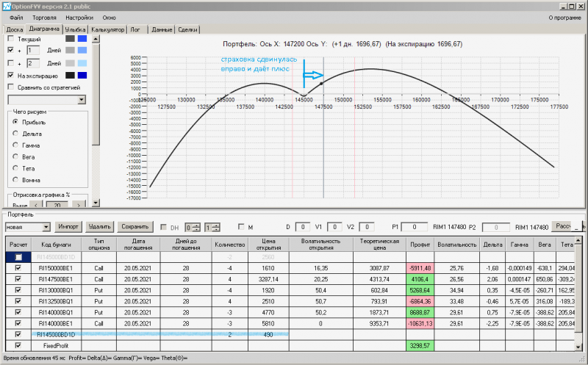Click scroll-up arrow of portfolio table
This screenshot has height=365, width=588.
[x=576, y=242]
